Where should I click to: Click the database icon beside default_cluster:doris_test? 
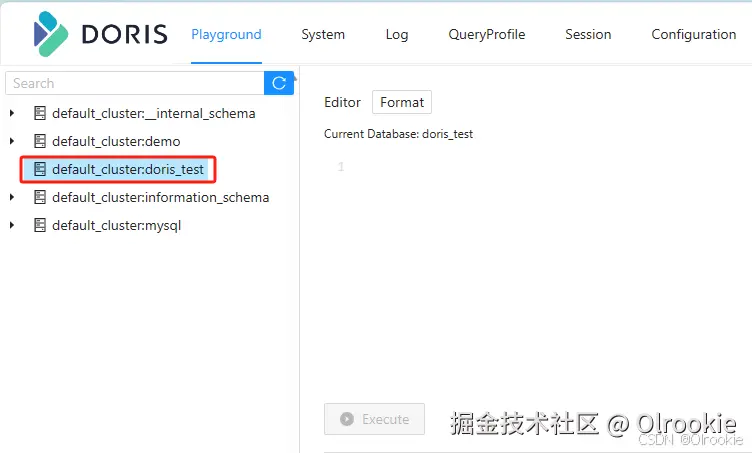click(x=40, y=169)
